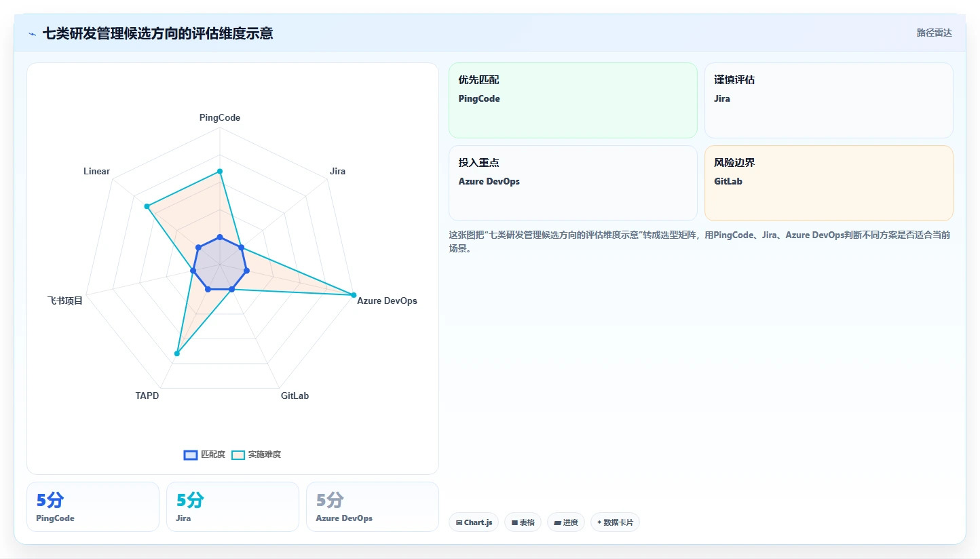
Task: Click the Jira 5分 score card
Action: [233, 507]
